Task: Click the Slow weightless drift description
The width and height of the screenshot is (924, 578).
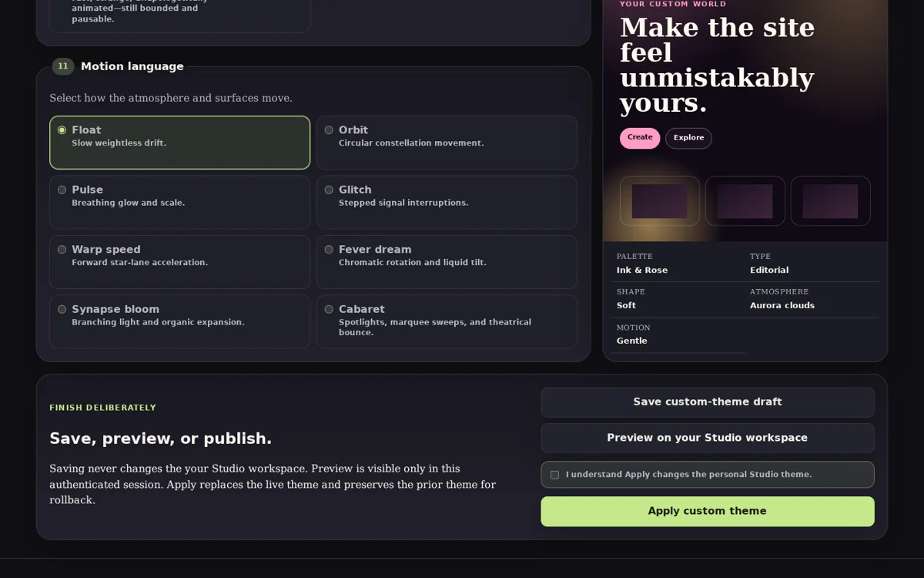Action: click(119, 143)
